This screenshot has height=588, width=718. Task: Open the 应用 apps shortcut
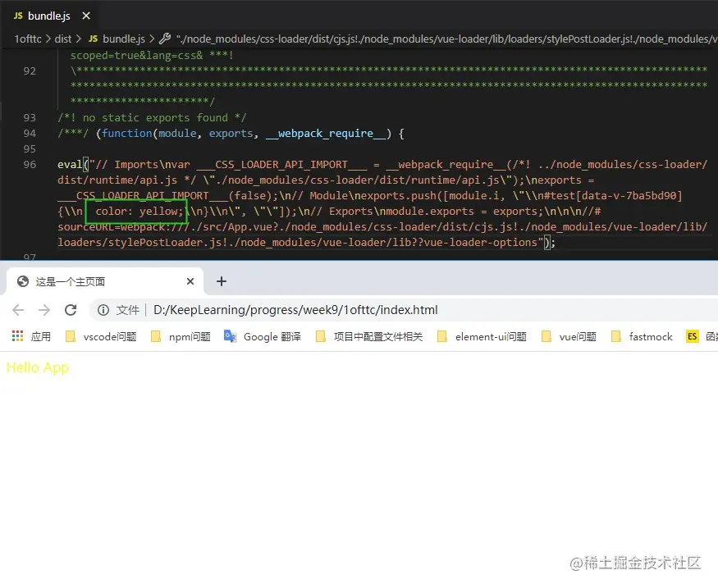pos(32,337)
